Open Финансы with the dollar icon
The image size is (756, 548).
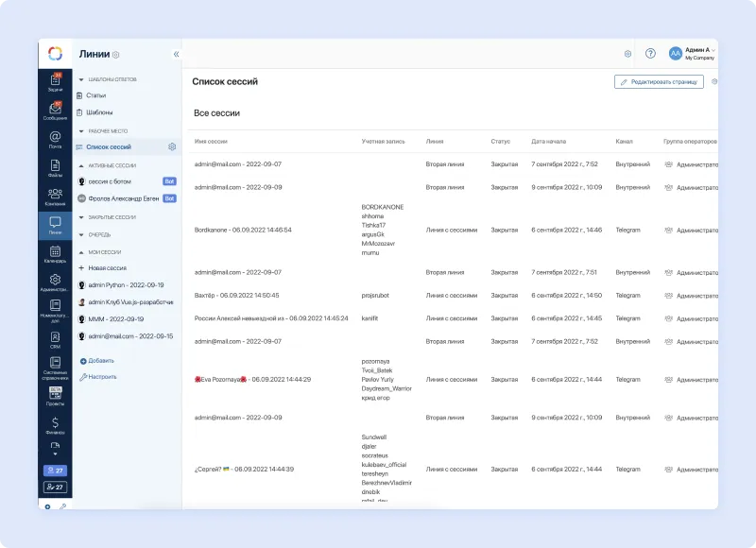click(55, 425)
